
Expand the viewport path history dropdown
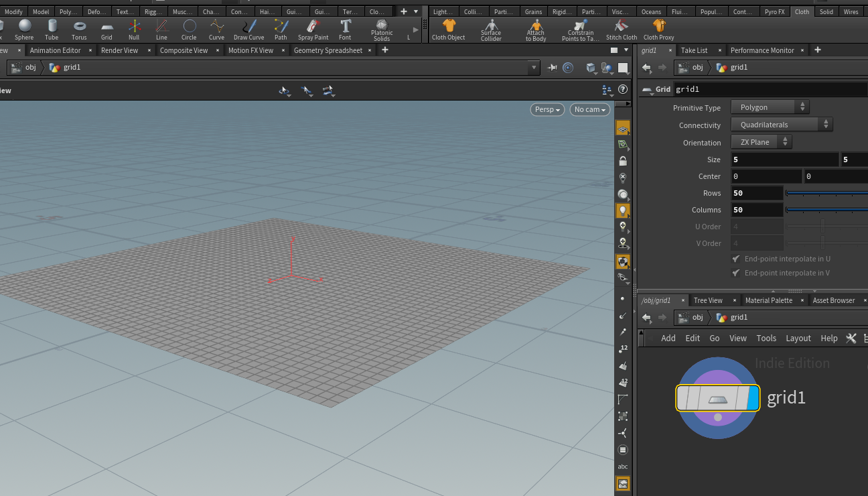click(x=534, y=67)
